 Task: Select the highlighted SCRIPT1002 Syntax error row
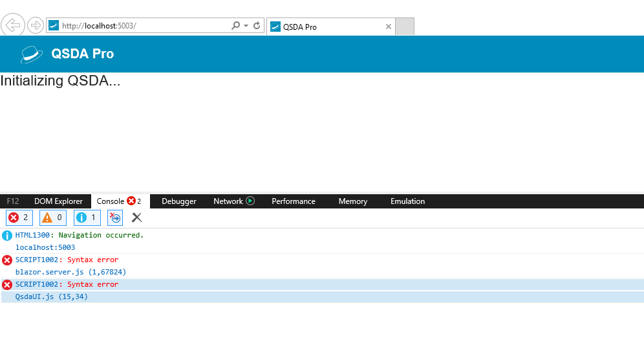[322, 284]
